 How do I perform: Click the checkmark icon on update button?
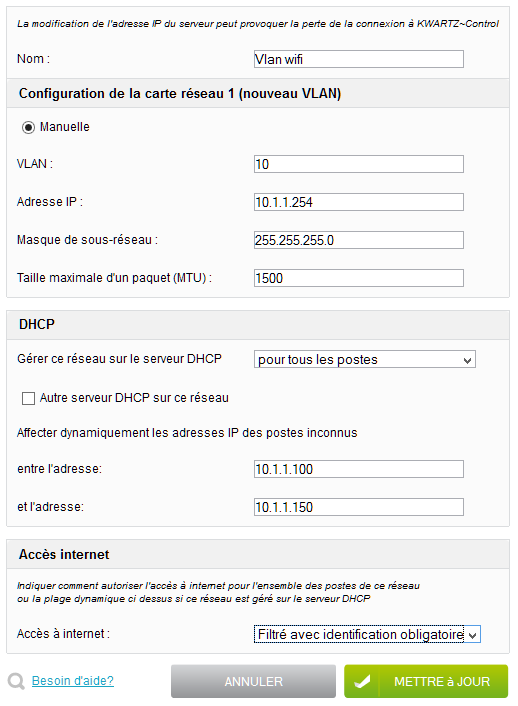[x=362, y=681]
